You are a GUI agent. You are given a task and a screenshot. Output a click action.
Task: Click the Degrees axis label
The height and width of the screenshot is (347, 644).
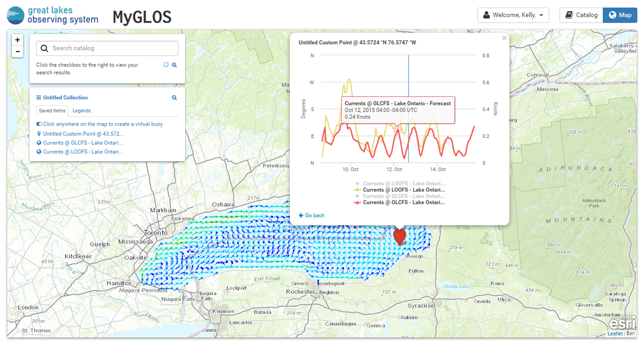point(303,109)
